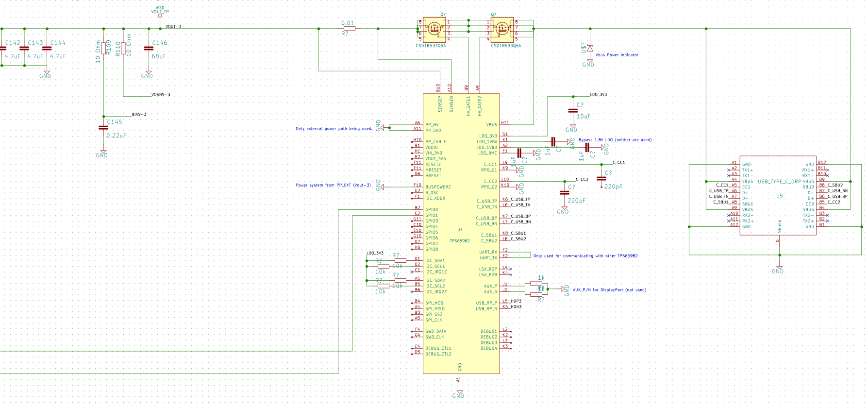Select note 'Bypass 1.8V LDO (neither are used)'
Viewport: 868px width, 407px height.
click(615, 140)
